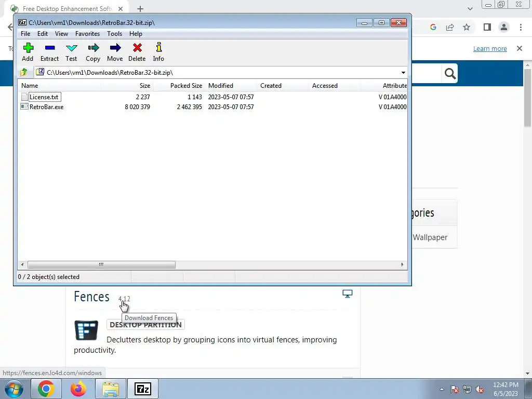Open the File menu in 7-Zip
This screenshot has width=532, height=399.
25,34
